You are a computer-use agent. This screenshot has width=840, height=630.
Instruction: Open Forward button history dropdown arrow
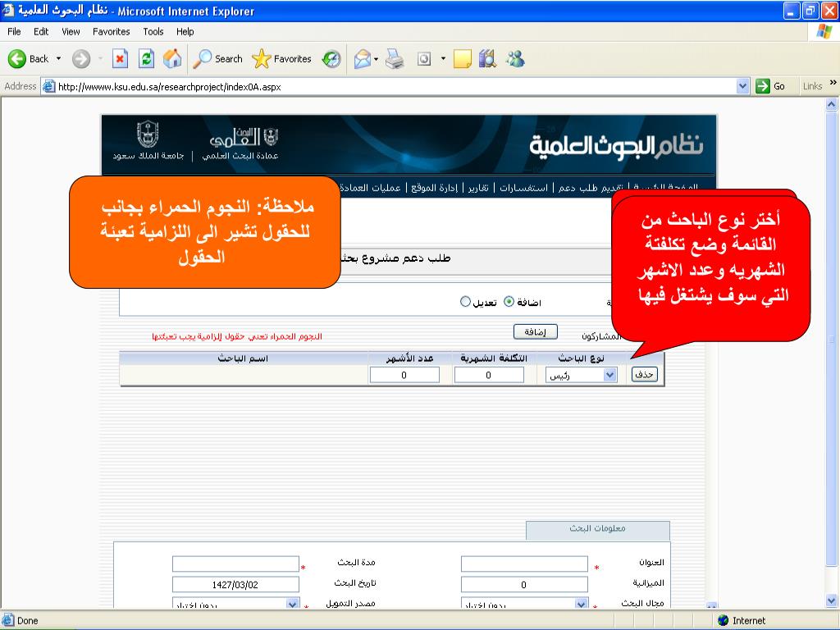(100, 59)
